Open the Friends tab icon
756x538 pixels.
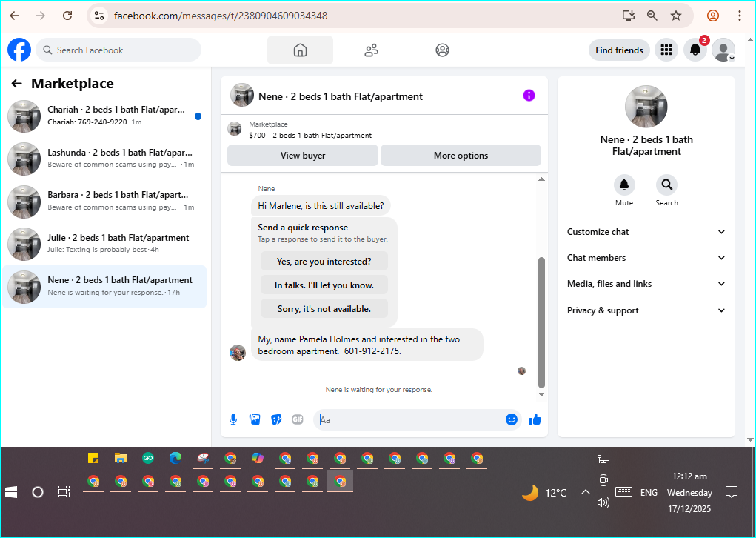(371, 50)
